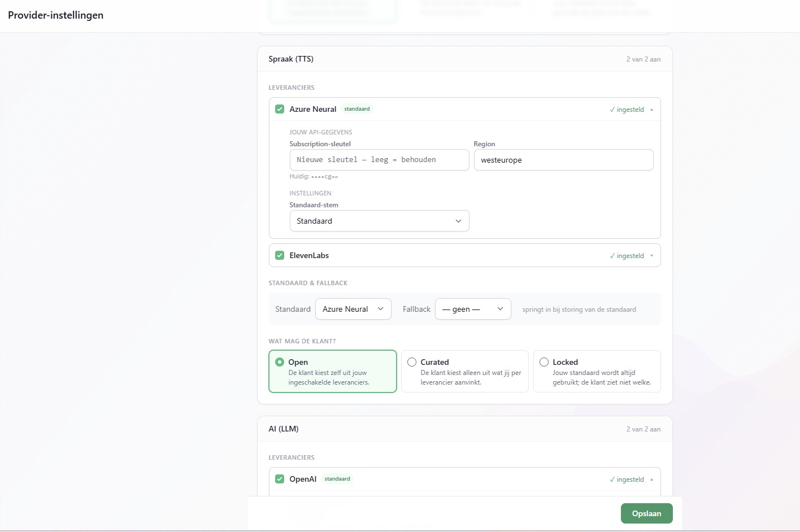Click the Subscription-sleutel input field
800x532 pixels.
click(x=380, y=160)
